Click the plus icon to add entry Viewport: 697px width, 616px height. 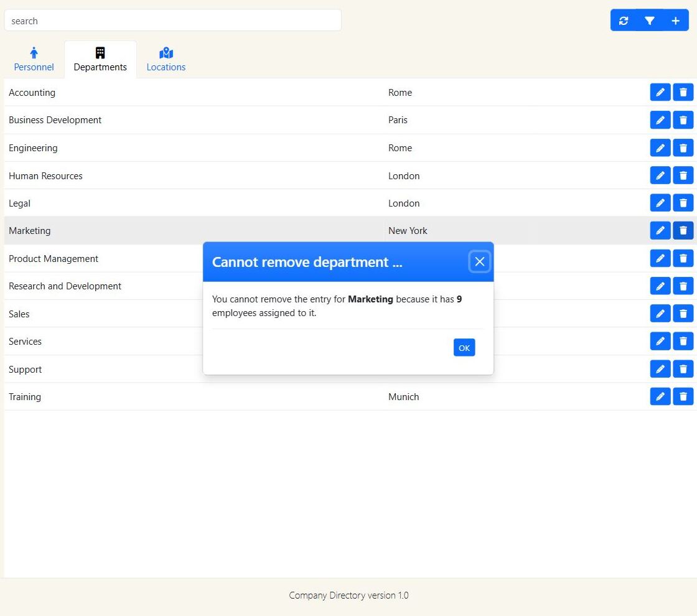(676, 21)
